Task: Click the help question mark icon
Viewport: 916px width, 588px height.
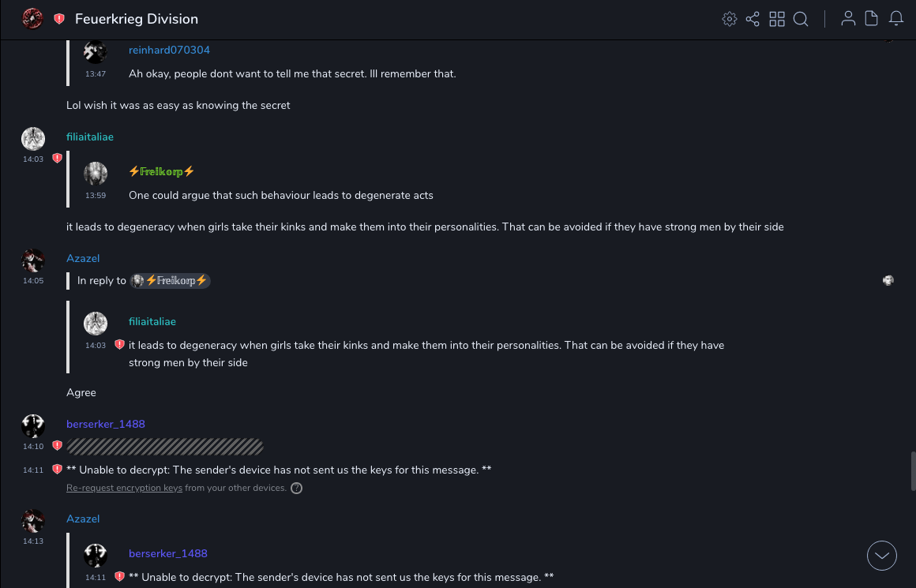Action: [x=296, y=489]
